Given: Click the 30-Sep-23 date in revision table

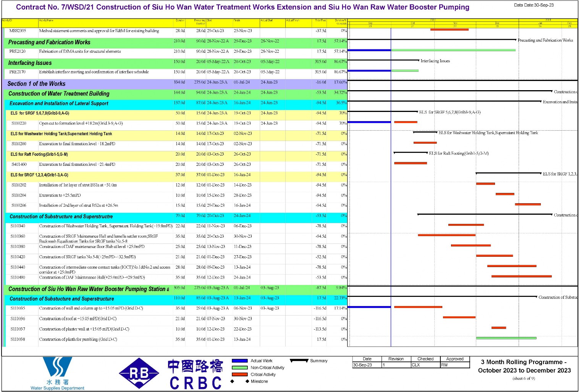Looking at the screenshot, I should pos(362,365).
